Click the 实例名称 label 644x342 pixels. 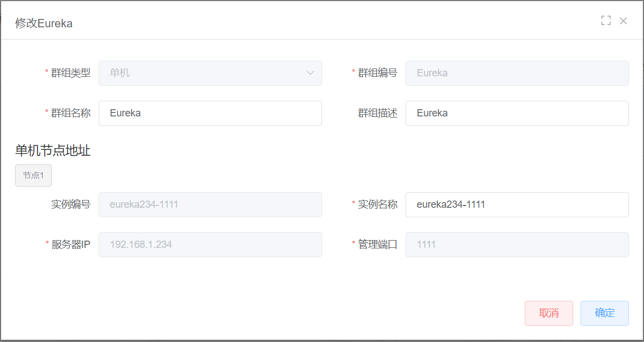(378, 204)
